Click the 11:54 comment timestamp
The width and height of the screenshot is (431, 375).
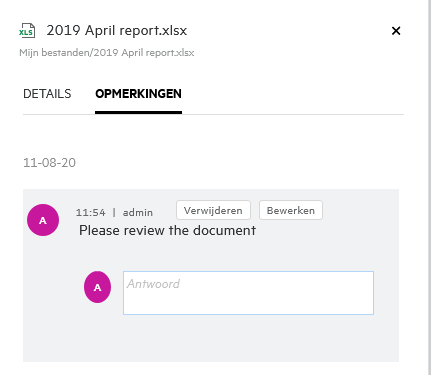[90, 212]
